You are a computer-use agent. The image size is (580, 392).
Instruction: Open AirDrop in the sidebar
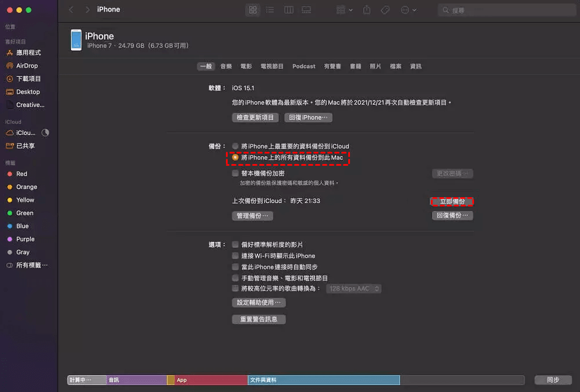point(27,66)
